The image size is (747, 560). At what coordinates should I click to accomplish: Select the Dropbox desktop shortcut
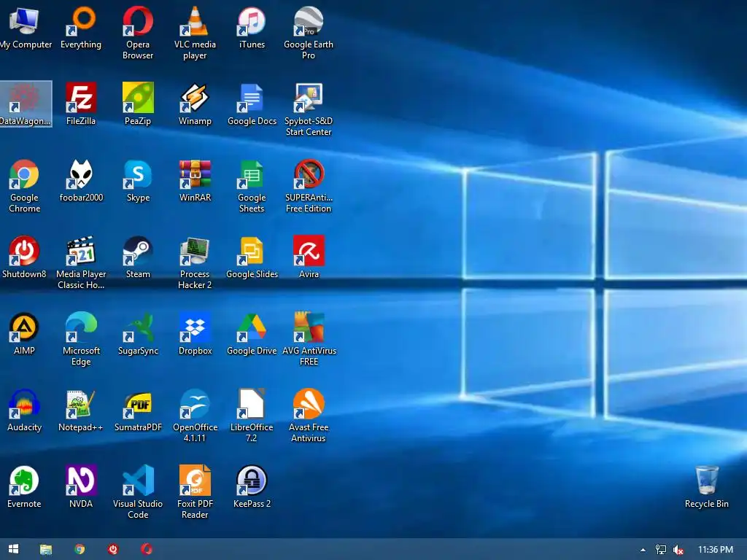tap(195, 334)
